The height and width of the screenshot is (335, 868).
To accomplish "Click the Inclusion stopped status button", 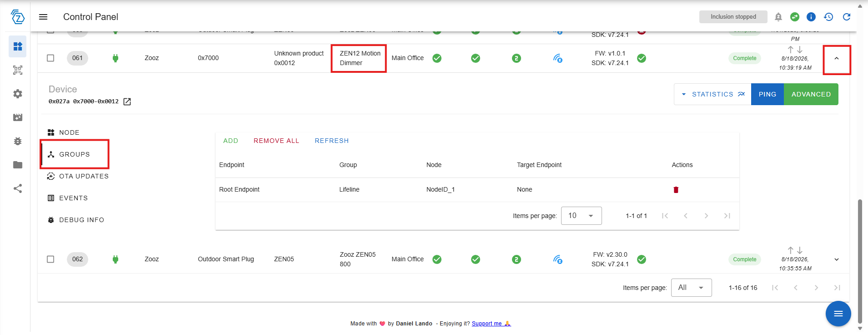I will click(x=733, y=17).
